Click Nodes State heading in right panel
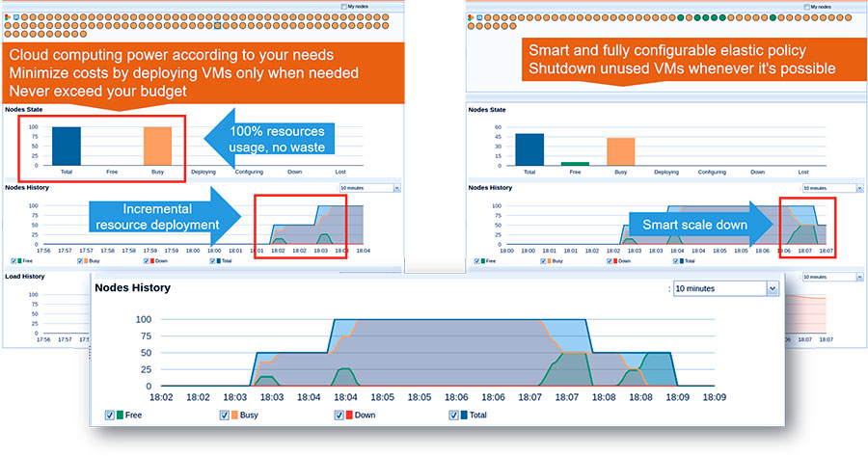Image resolution: width=868 pixels, height=456 pixels. [x=487, y=110]
